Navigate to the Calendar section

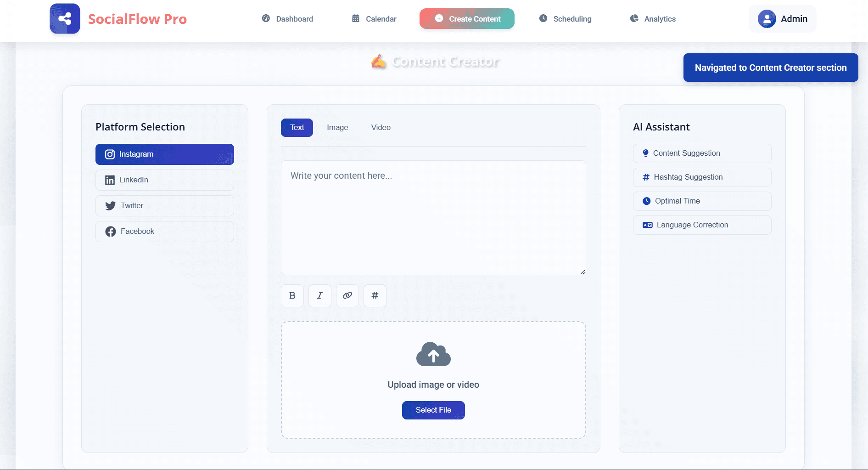coord(374,19)
